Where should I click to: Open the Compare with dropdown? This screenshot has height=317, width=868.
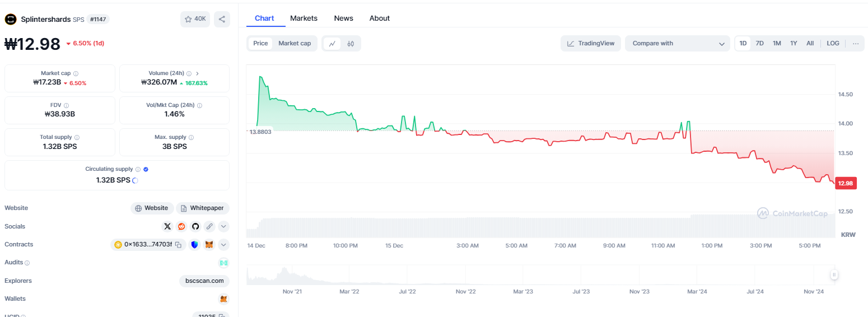coord(678,43)
